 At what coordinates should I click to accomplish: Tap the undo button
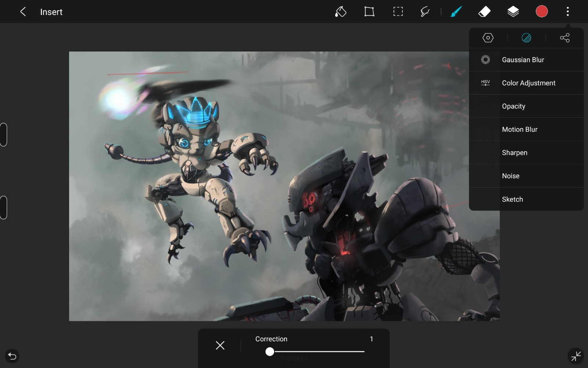tap(12, 356)
